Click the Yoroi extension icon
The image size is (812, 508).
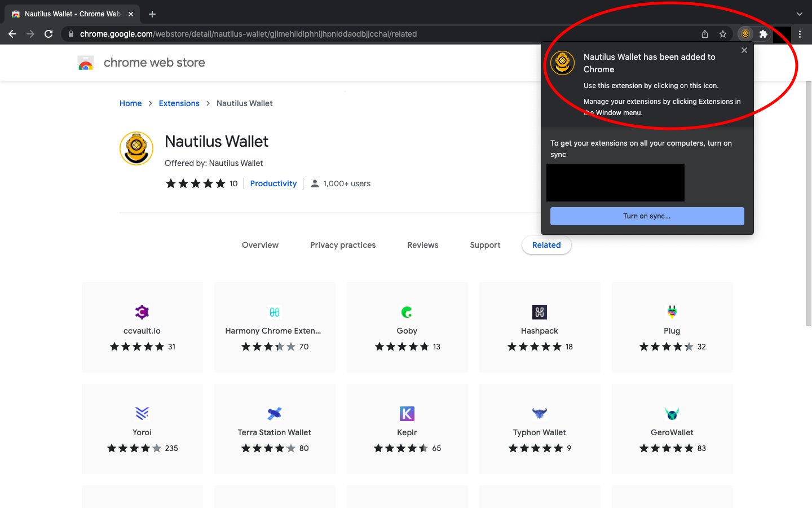(x=142, y=414)
